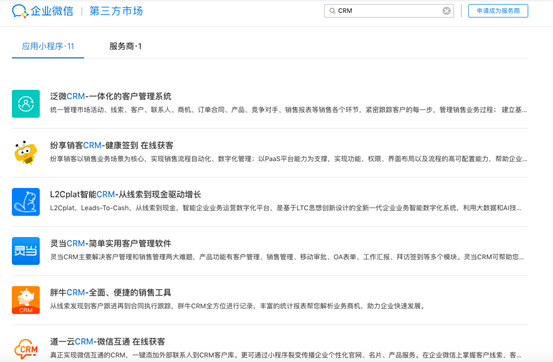Image resolution: width=553 pixels, height=362 pixels.
Task: Open 道一云CRM-微信互通 在线获客 title
Action: (108, 342)
